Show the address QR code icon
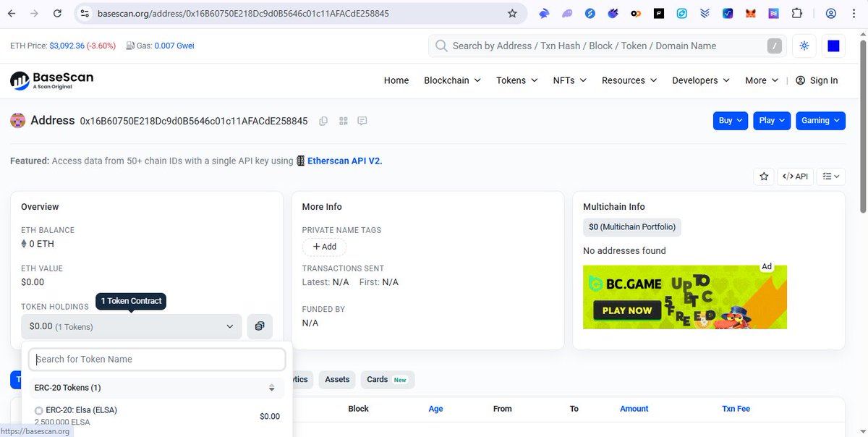 tap(343, 121)
